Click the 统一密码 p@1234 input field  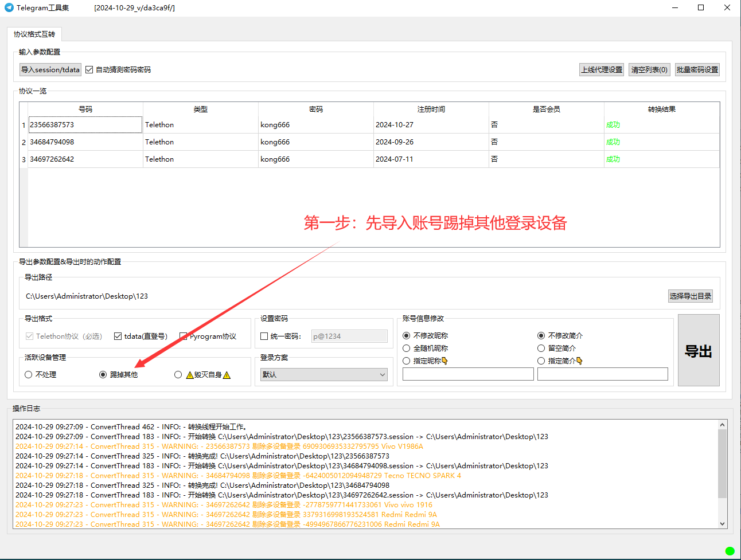click(x=349, y=336)
